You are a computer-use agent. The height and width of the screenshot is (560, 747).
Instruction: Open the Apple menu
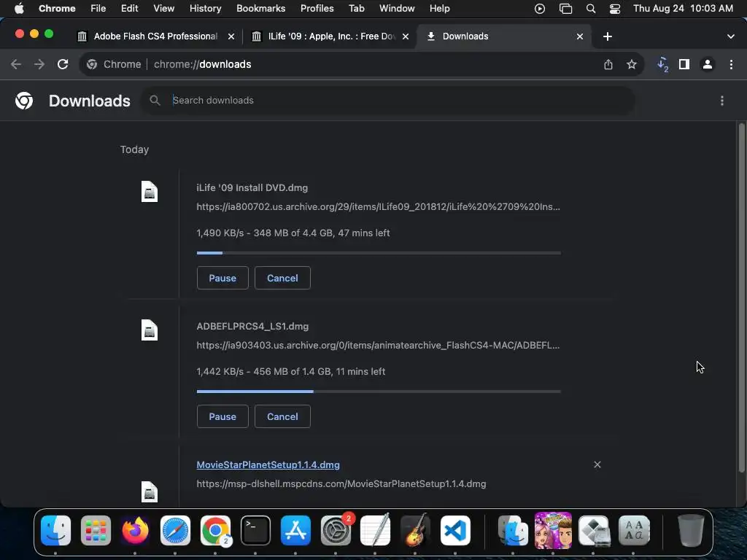click(19, 9)
